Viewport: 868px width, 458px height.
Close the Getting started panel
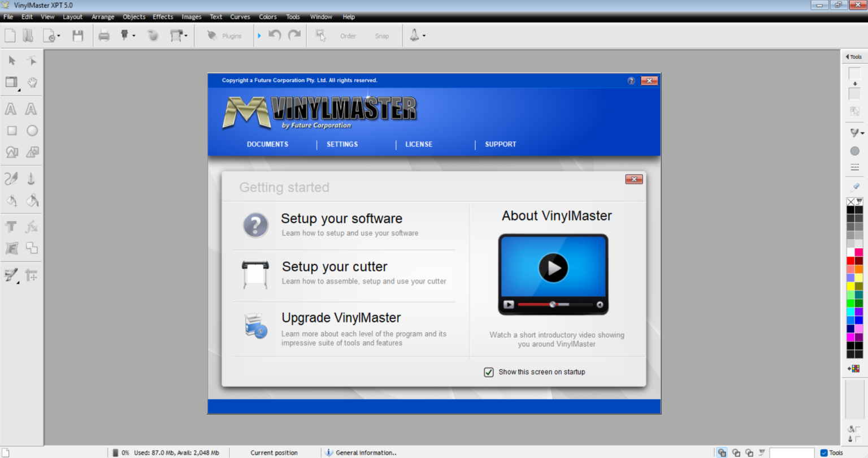point(634,179)
